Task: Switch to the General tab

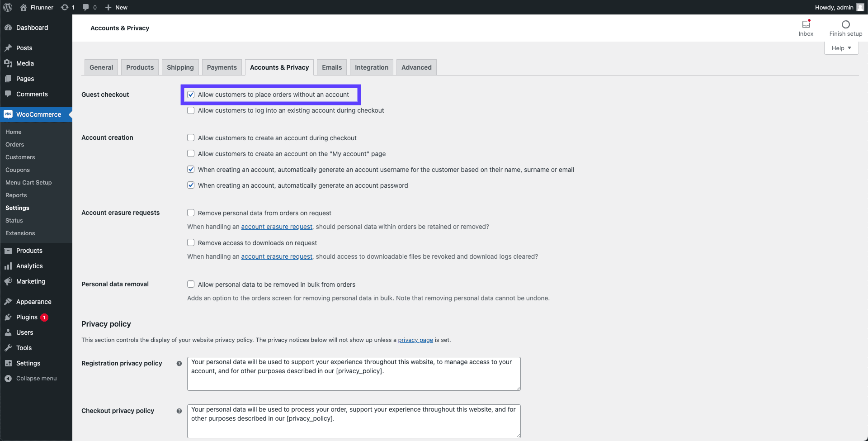Action: click(x=101, y=67)
